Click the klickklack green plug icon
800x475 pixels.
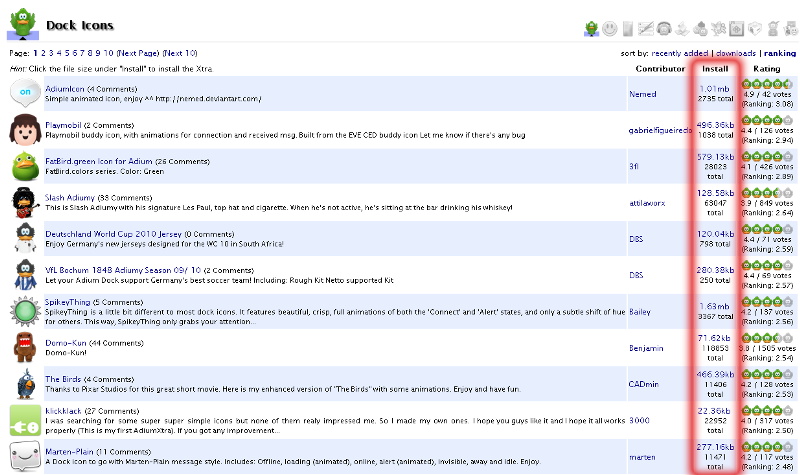pyautogui.click(x=24, y=417)
